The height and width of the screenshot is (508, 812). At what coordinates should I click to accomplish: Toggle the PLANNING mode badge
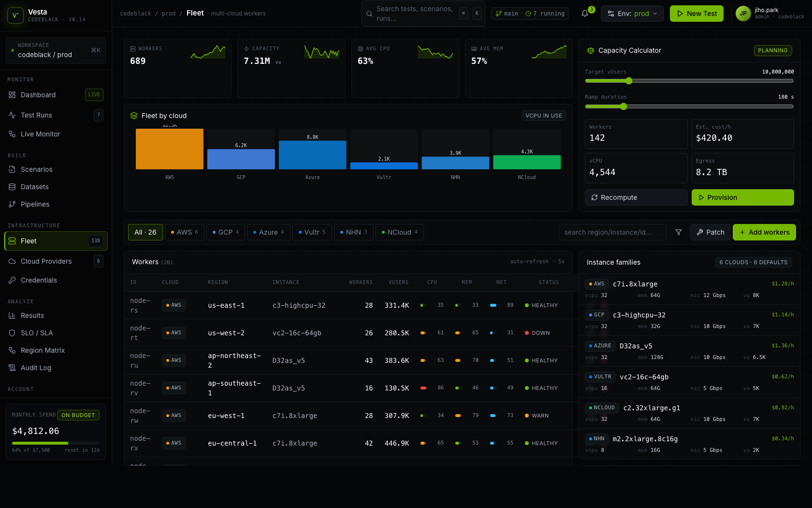click(x=772, y=50)
